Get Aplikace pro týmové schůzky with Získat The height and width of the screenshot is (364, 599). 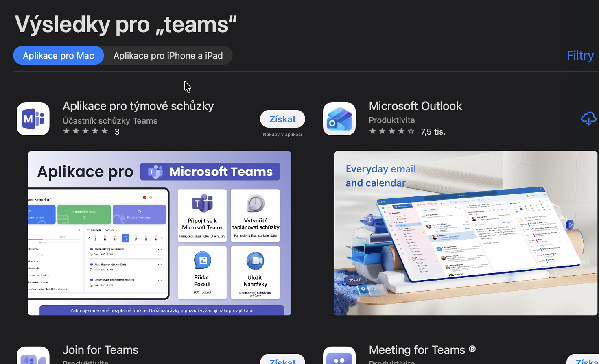pyautogui.click(x=282, y=119)
